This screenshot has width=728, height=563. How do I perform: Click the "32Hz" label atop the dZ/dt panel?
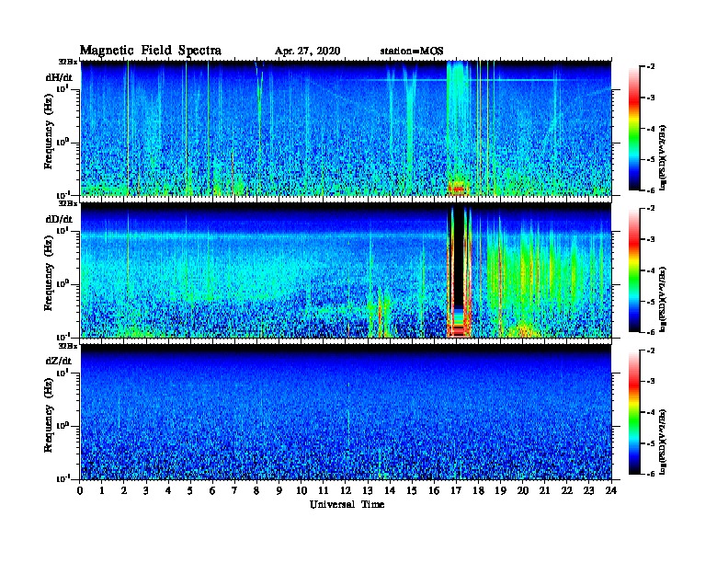coord(67,346)
